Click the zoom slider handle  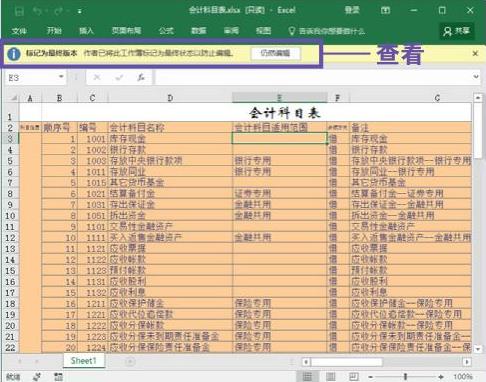click(x=405, y=377)
